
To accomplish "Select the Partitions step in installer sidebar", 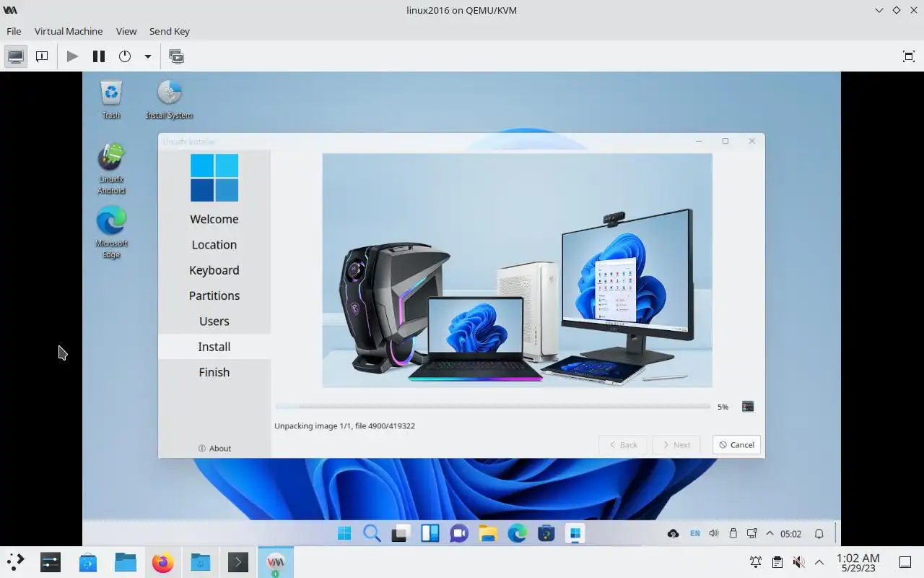I will [x=214, y=296].
